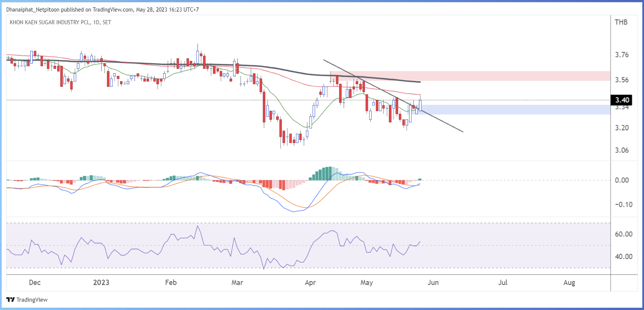
Task: Click the Dec label on time axis
Action: click(35, 283)
